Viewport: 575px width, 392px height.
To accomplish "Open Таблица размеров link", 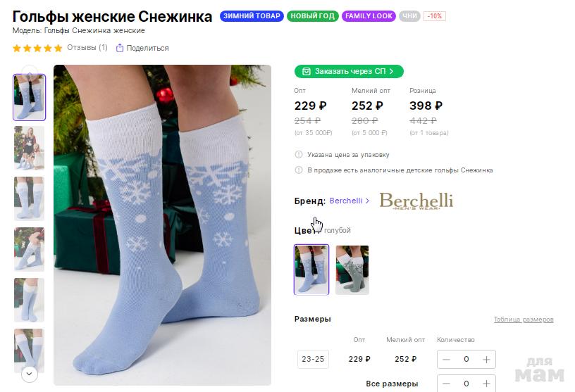I will 524,320.
